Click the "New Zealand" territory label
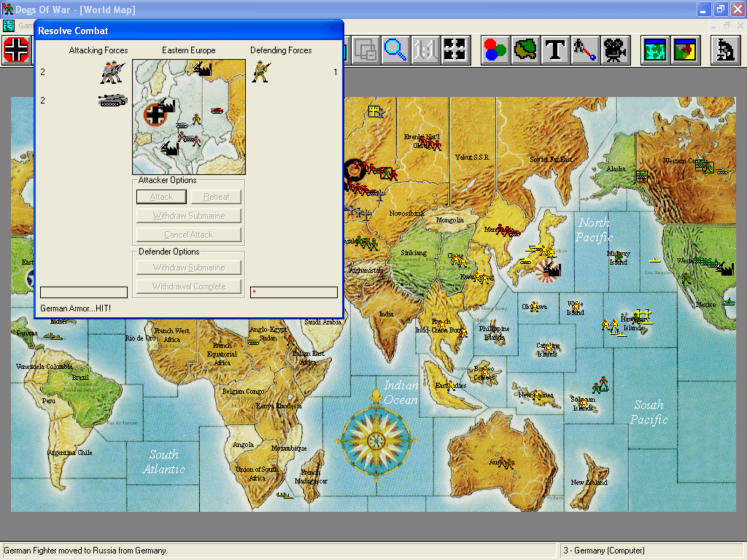This screenshot has width=747, height=560. [x=589, y=483]
